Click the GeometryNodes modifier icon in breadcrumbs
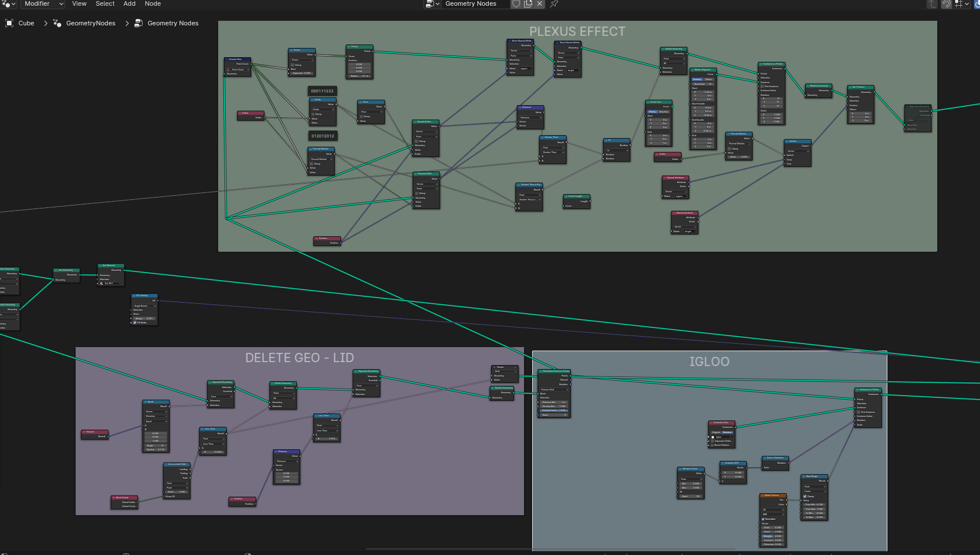980x555 pixels. (57, 23)
